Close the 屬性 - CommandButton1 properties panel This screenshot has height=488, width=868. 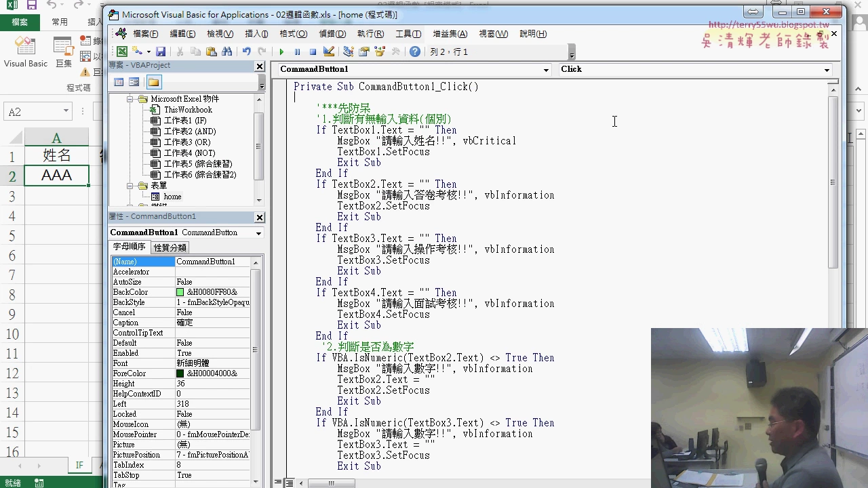tap(260, 217)
